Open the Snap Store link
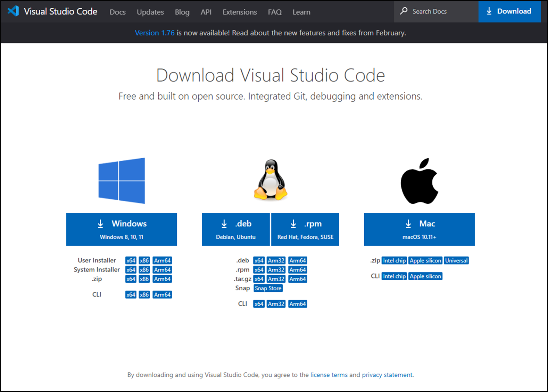 coord(268,288)
